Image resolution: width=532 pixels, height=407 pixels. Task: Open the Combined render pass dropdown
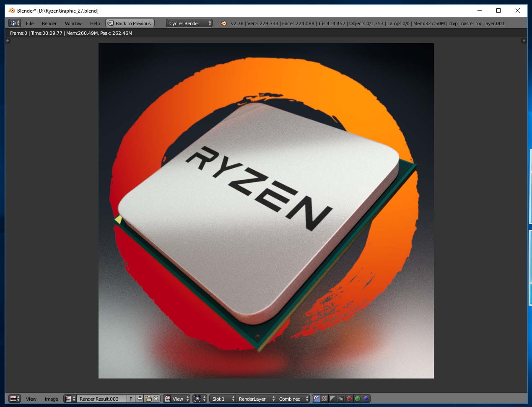point(293,399)
